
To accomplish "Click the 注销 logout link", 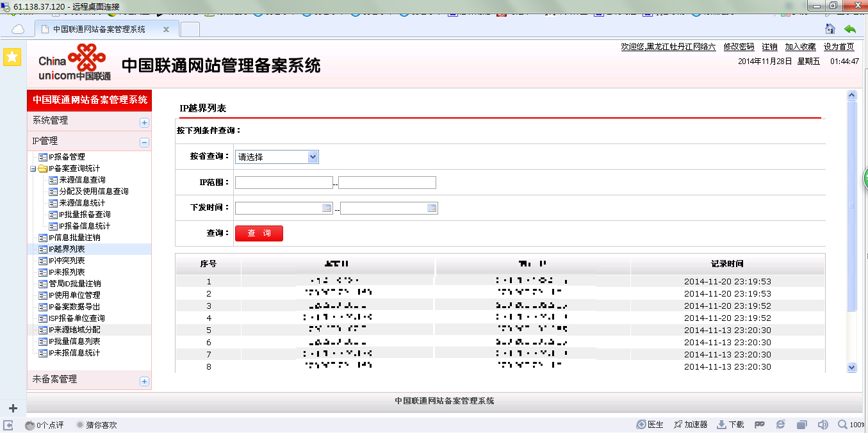I will point(769,47).
